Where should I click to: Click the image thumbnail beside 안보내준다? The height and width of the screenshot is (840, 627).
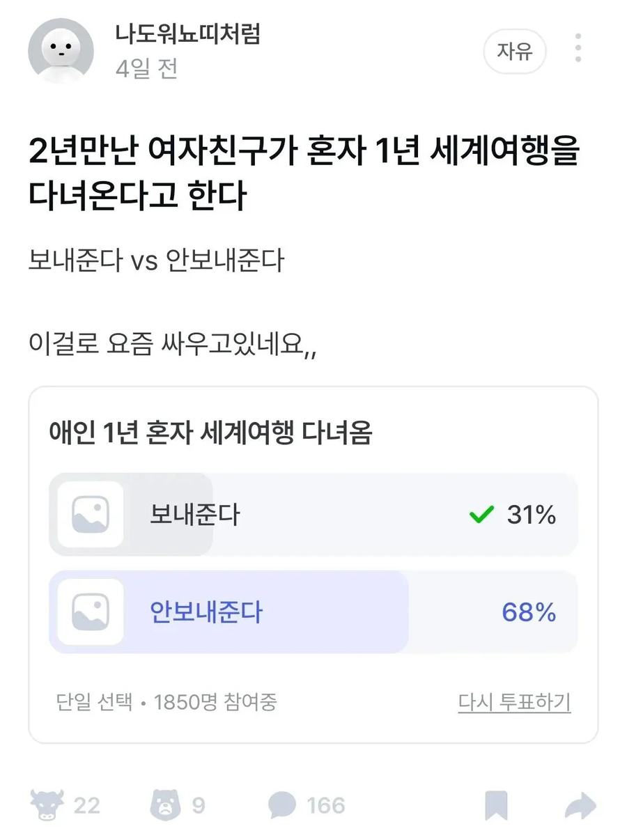click(89, 612)
